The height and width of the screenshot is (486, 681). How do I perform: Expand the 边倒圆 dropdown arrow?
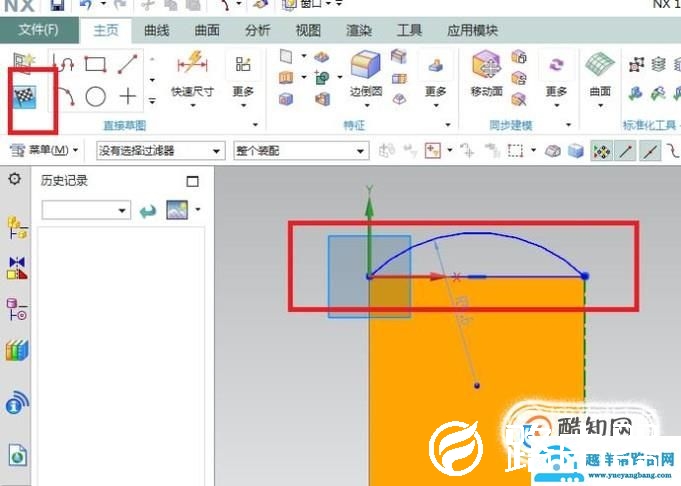pos(367,106)
